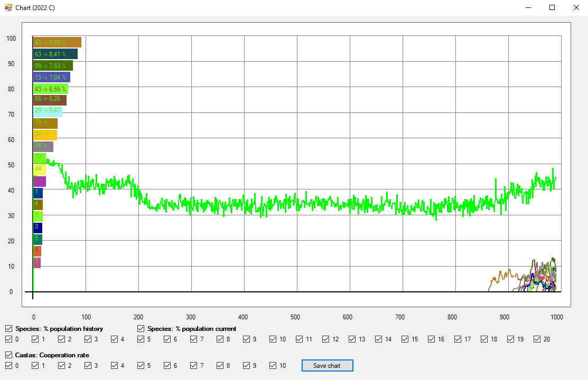Uncheck checkbox 0 in the Species row
588x380 pixels.
tap(9, 339)
